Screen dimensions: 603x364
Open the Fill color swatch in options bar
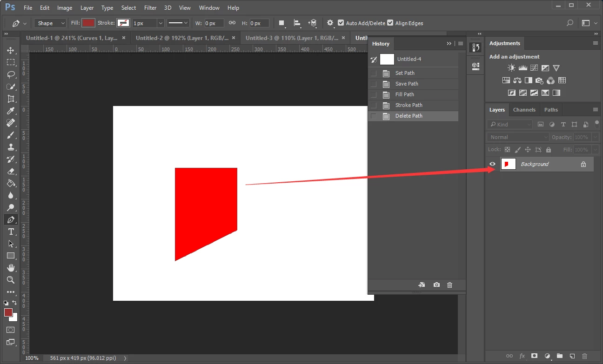(88, 23)
